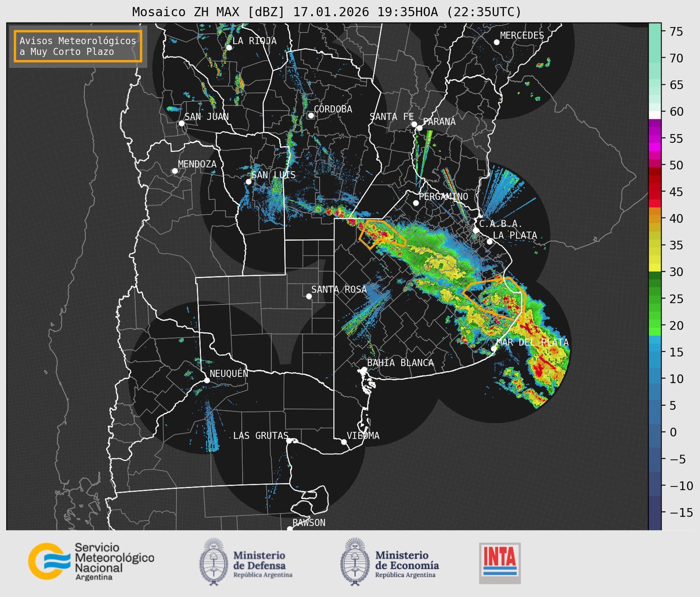Click the 75 tick label on the color scale
The height and width of the screenshot is (597, 700).
676,32
